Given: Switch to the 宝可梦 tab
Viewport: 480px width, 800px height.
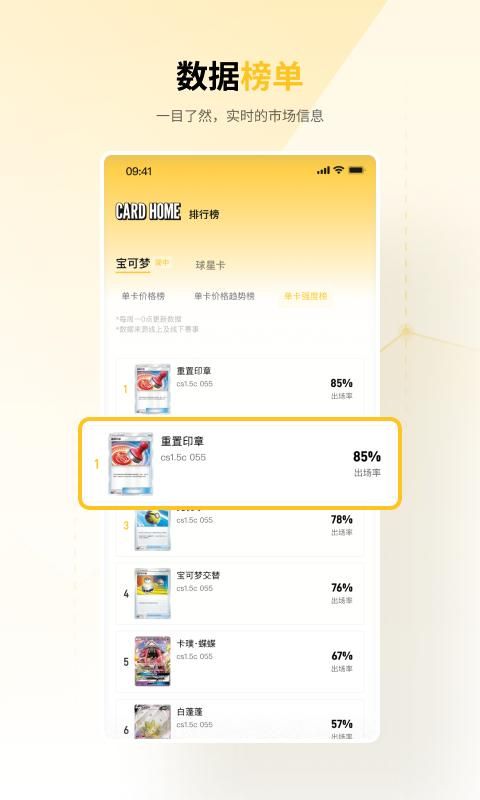Looking at the screenshot, I should click(133, 263).
